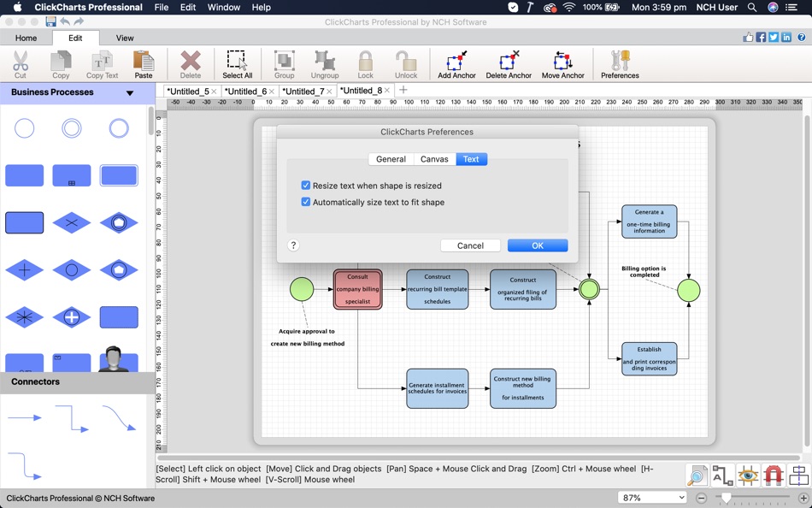812x508 pixels.
Task: Select the curved arrow connector
Action: pos(119,418)
